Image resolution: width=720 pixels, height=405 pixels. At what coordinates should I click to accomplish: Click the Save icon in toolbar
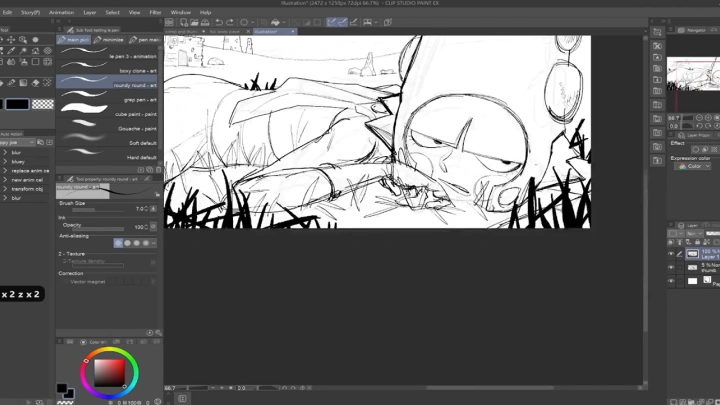click(x=205, y=22)
